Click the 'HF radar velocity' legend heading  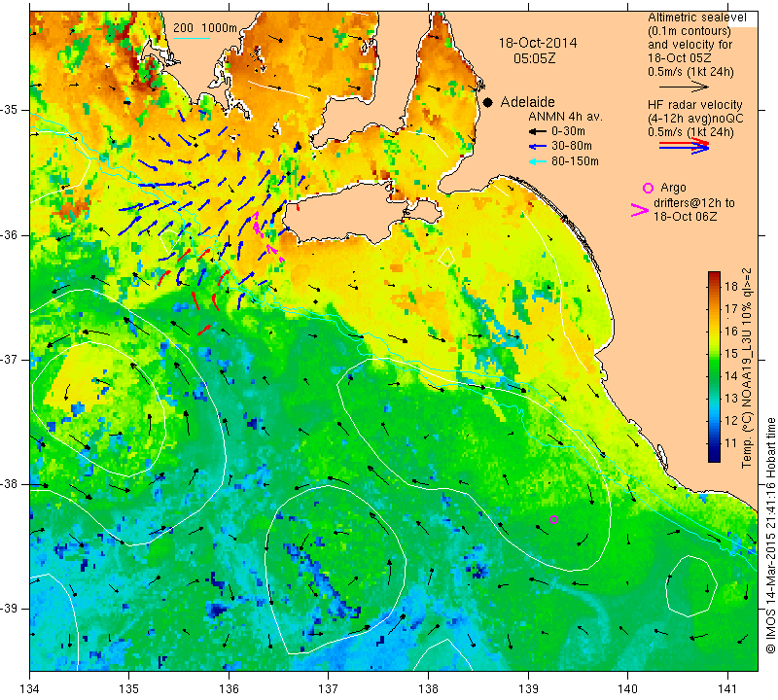pyautogui.click(x=694, y=105)
